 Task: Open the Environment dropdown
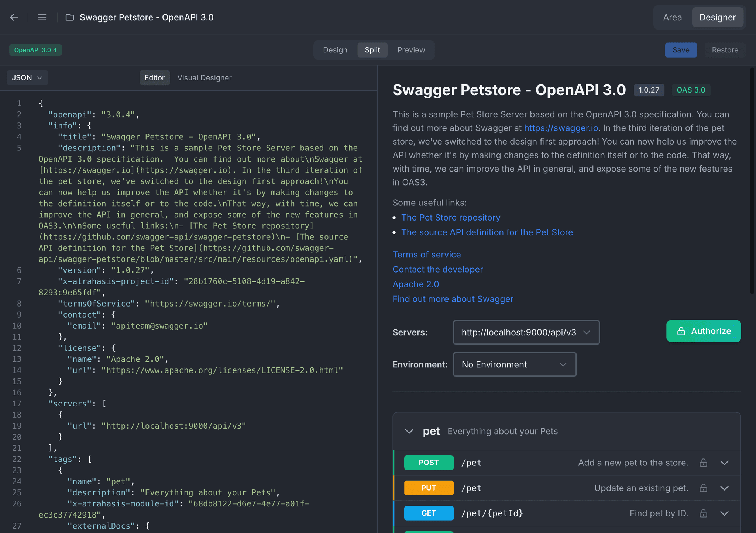tap(515, 364)
